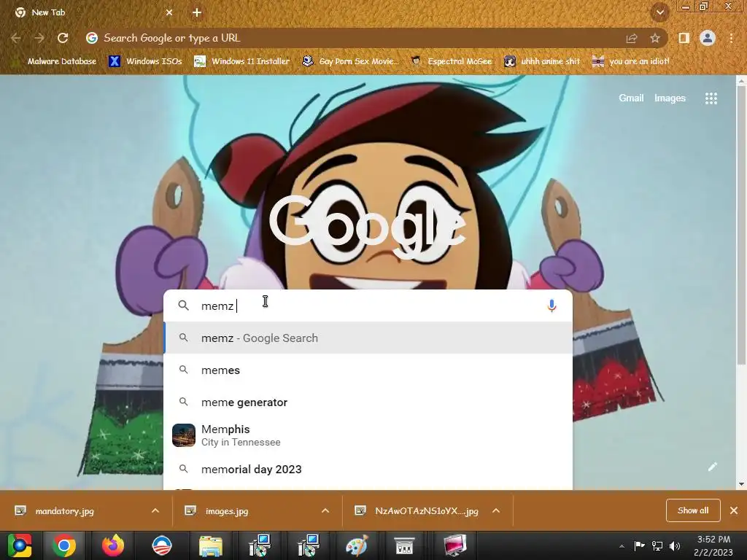The height and width of the screenshot is (560, 747).
Task: Open Firefox from the taskbar
Action: point(113,545)
